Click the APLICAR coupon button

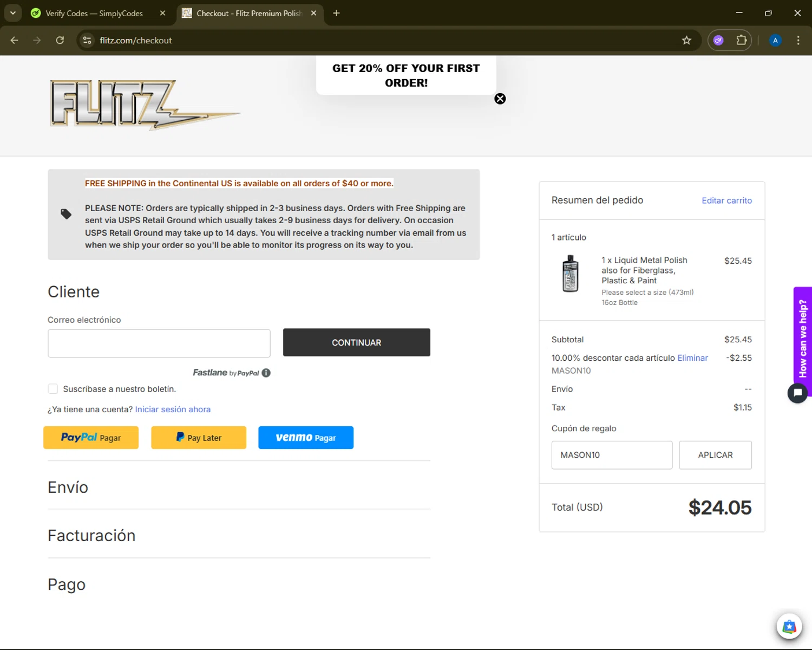coord(715,455)
